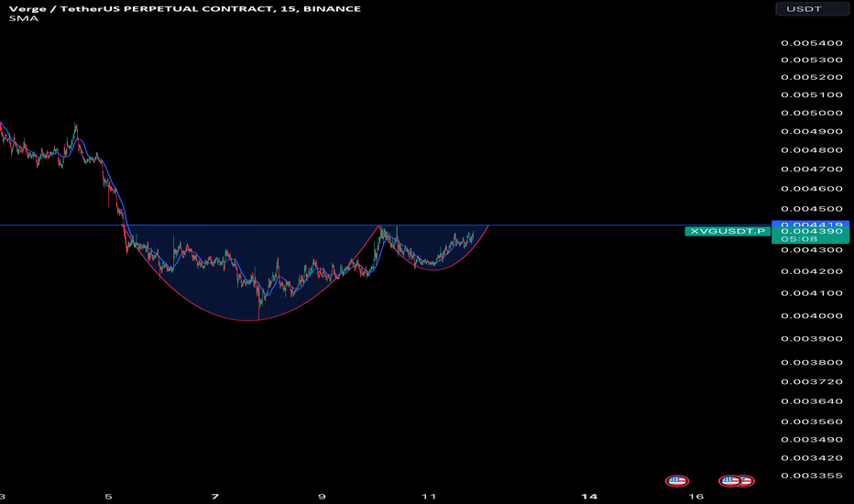Click price axis label 0.005300
The height and width of the screenshot is (504, 854).
pos(812,60)
